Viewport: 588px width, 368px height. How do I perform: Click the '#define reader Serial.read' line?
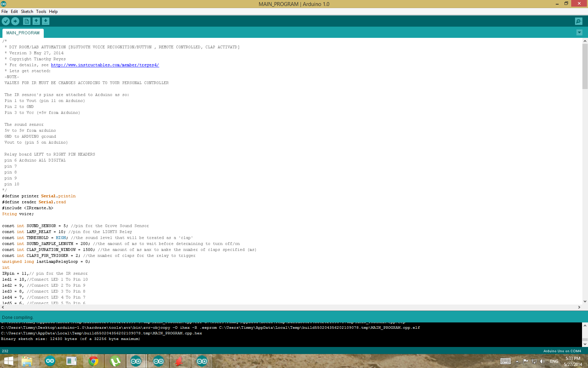pyautogui.click(x=34, y=202)
